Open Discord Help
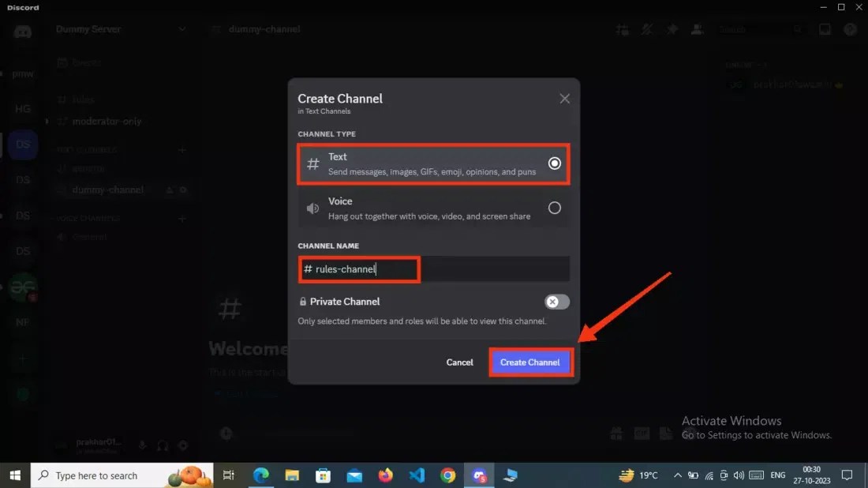 [850, 29]
